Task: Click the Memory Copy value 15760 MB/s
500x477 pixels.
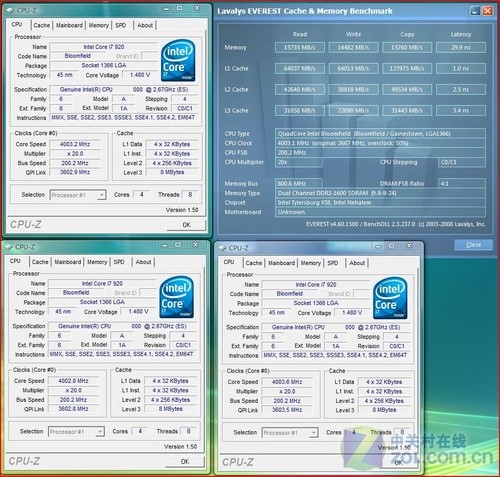Action: (407, 48)
